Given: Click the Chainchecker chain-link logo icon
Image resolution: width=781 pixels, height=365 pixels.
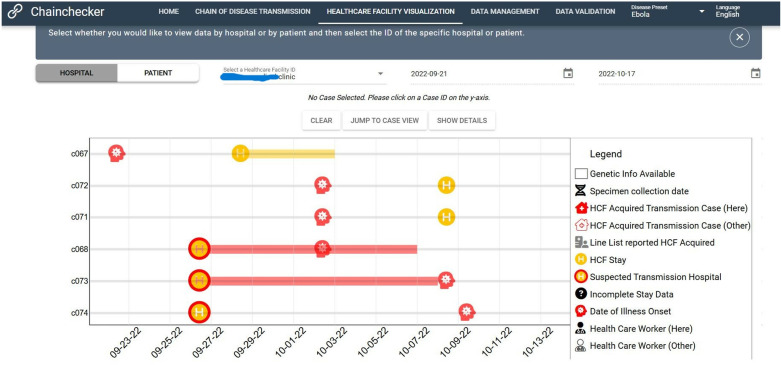Looking at the screenshot, I should pyautogui.click(x=15, y=12).
